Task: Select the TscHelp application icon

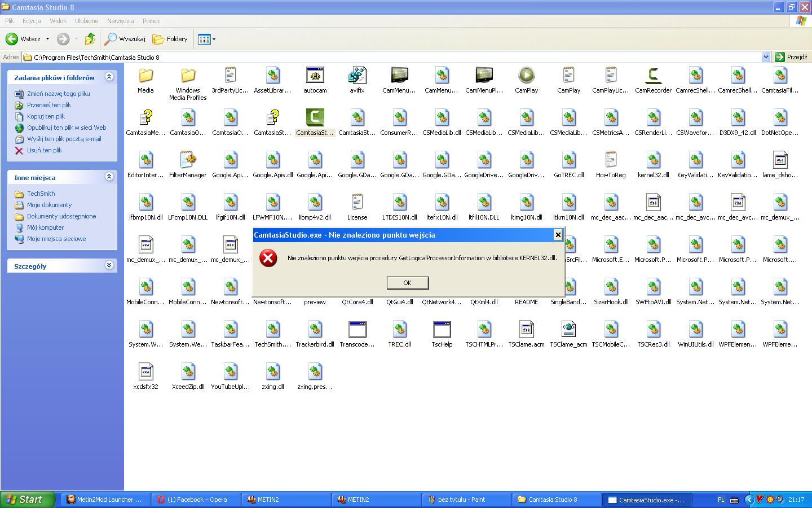Action: click(x=442, y=329)
